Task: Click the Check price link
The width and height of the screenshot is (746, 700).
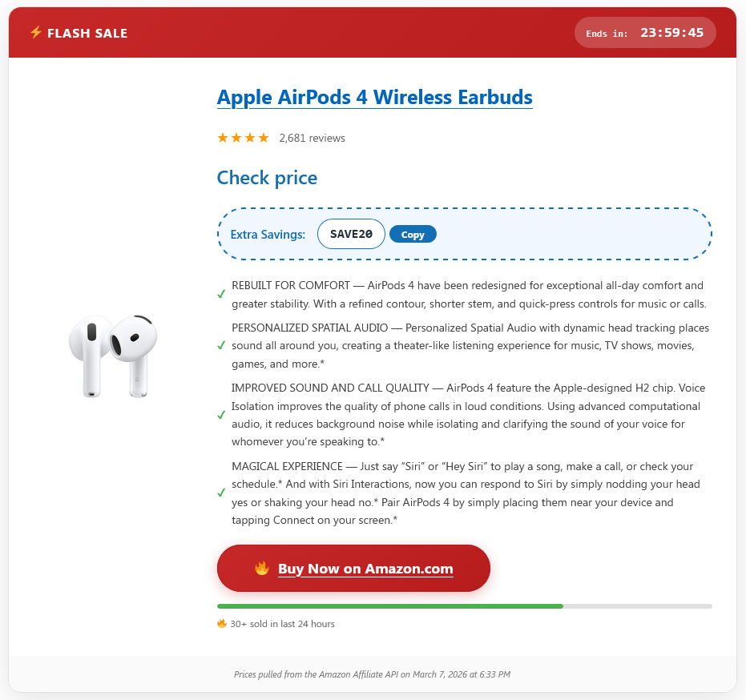Action: click(267, 178)
